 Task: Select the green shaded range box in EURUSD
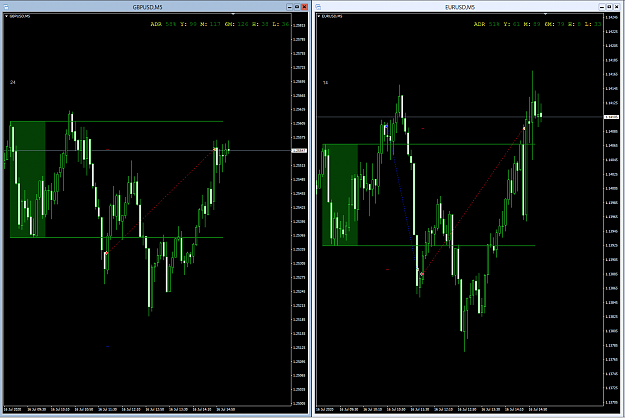point(340,195)
